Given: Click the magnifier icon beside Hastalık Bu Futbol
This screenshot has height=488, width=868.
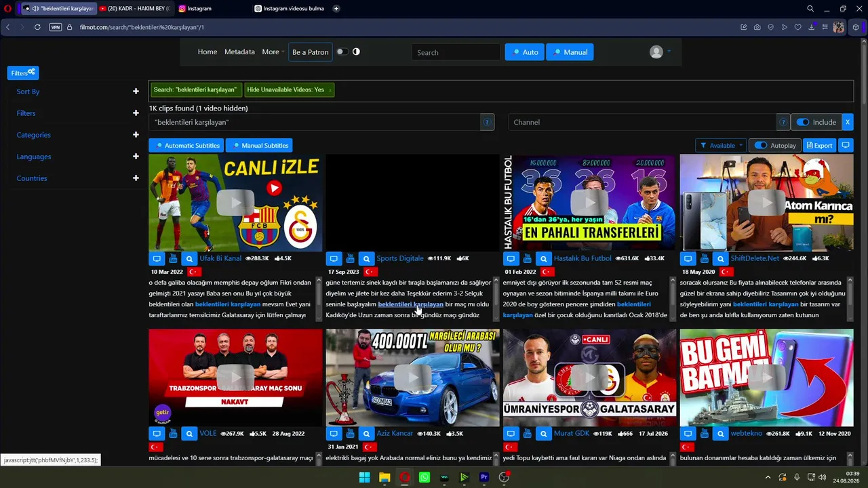Looking at the screenshot, I should [543, 258].
